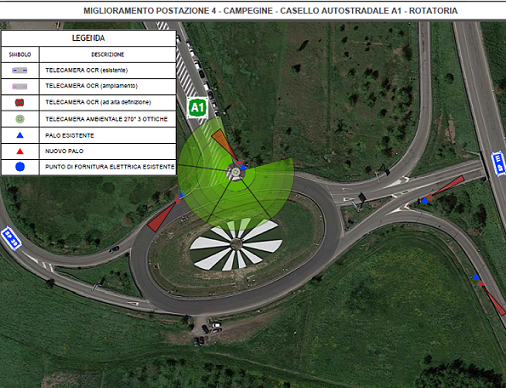This screenshot has width=506, height=388.
Task: Click the red triangle Nuovo Palo legend symbol
Action: pyautogui.click(x=20, y=151)
